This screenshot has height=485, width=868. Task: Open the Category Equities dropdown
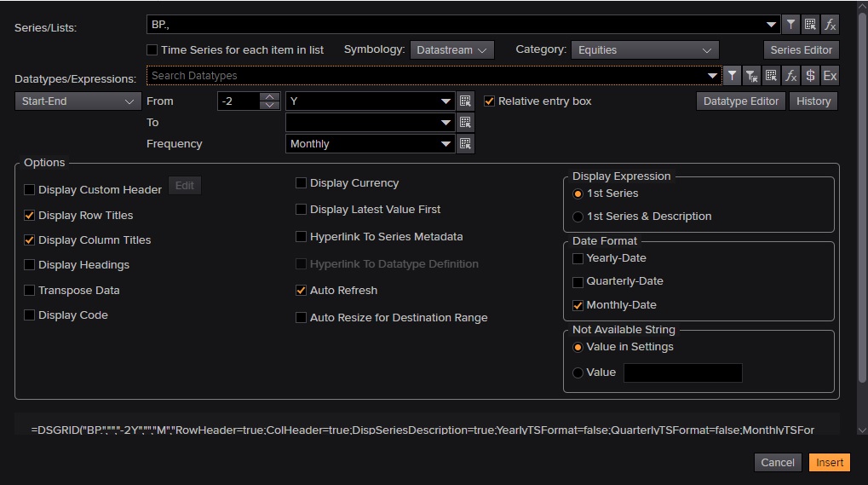tap(645, 50)
